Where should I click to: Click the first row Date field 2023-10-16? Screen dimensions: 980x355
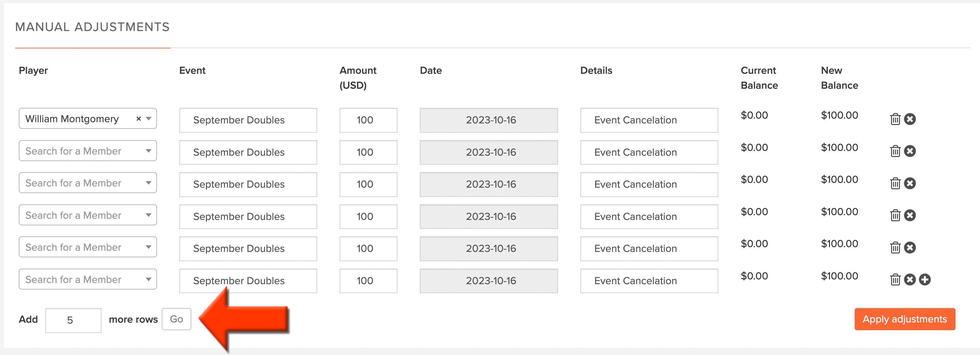[x=489, y=120]
